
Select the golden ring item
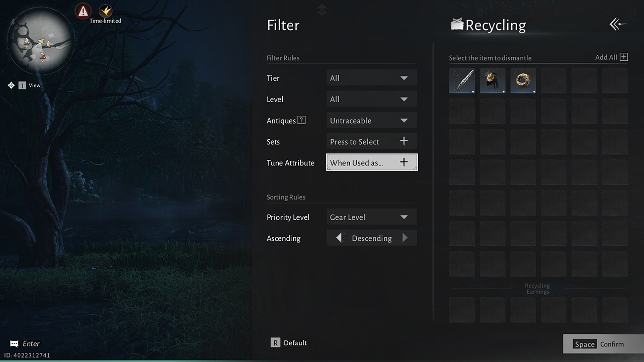coord(523,80)
